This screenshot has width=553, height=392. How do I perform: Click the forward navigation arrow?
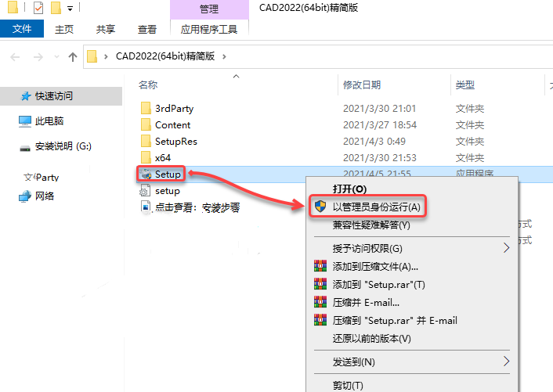point(38,56)
